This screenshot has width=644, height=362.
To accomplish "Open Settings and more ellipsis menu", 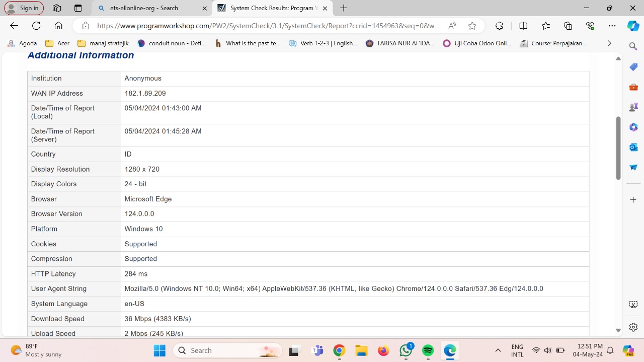I will [x=612, y=26].
